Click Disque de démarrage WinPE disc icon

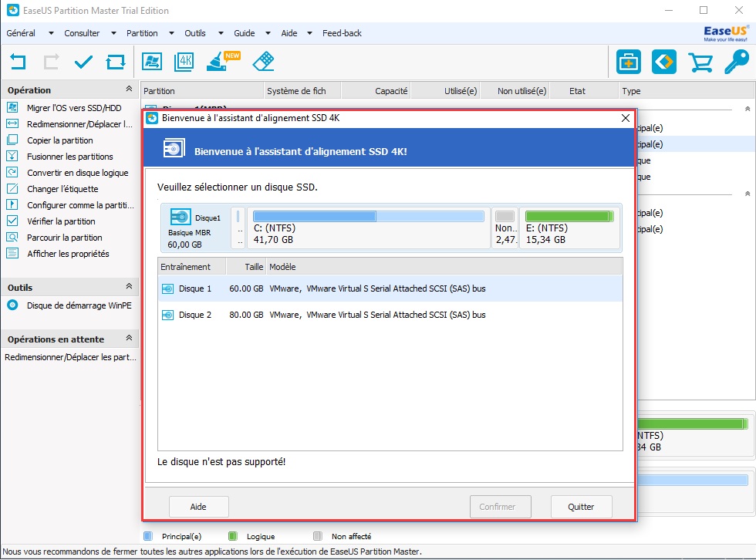click(x=12, y=305)
